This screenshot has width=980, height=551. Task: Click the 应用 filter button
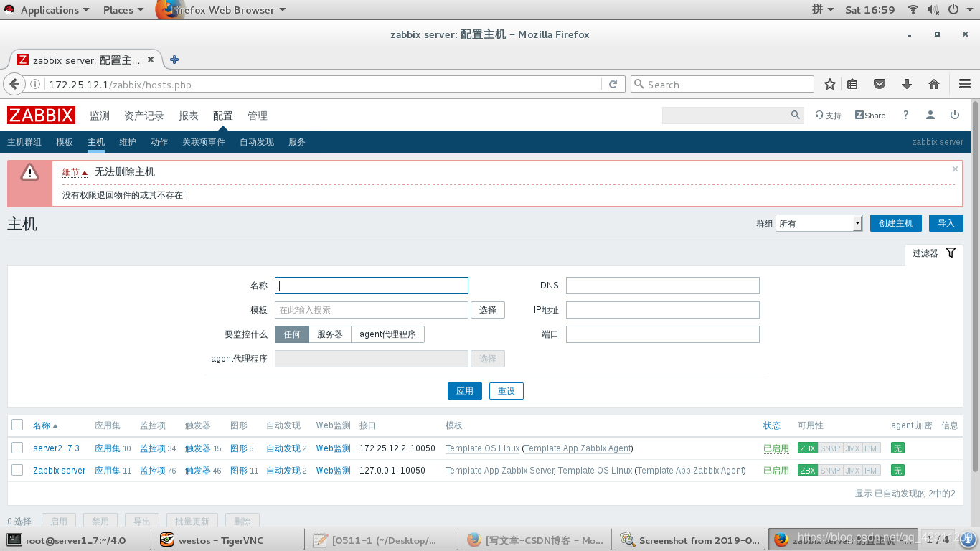[465, 391]
